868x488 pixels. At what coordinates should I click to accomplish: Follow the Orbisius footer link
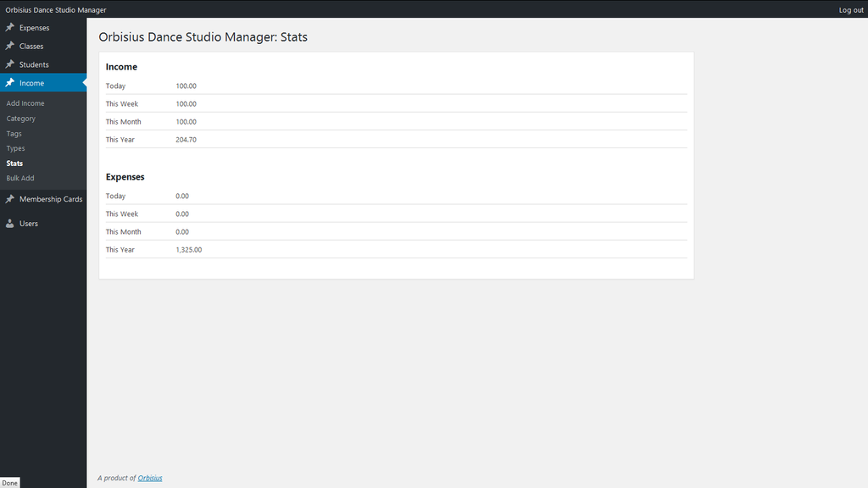pyautogui.click(x=150, y=478)
